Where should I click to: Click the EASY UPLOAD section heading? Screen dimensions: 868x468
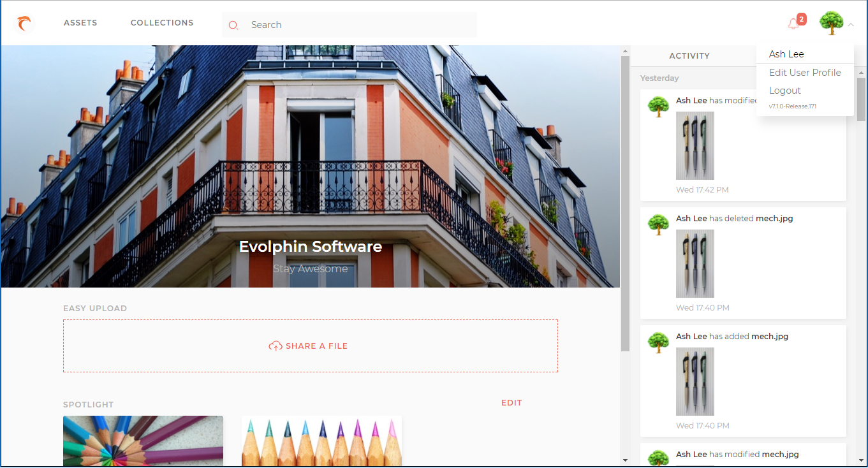click(x=95, y=309)
